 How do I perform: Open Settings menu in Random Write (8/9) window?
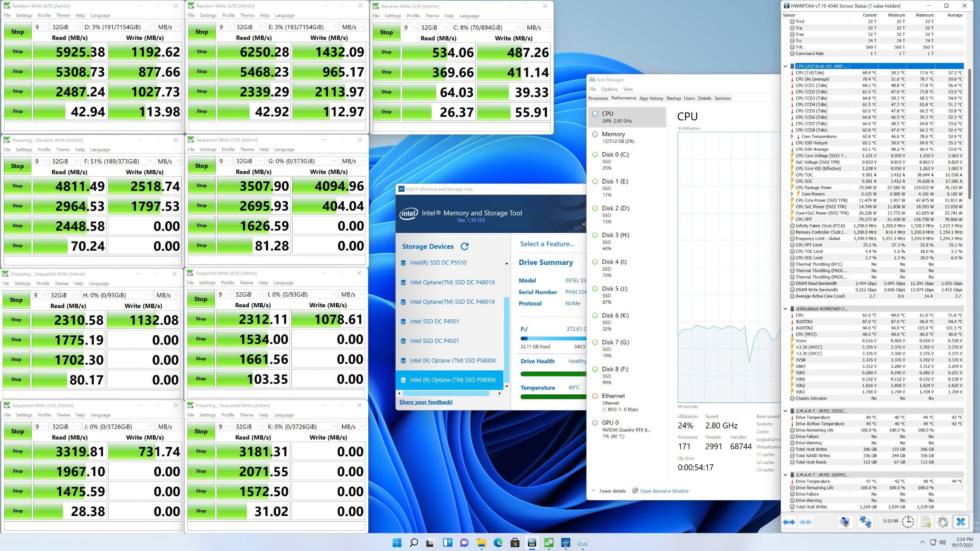click(x=24, y=15)
